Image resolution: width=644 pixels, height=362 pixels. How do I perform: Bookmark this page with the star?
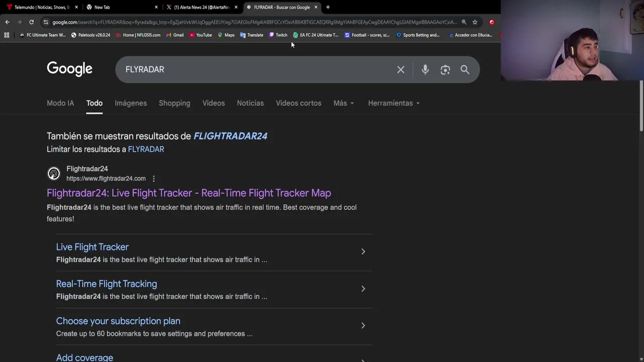[475, 22]
